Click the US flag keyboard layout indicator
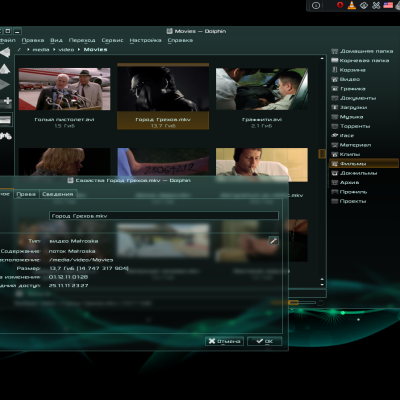Screen dimensions: 400x400 click(388, 5)
